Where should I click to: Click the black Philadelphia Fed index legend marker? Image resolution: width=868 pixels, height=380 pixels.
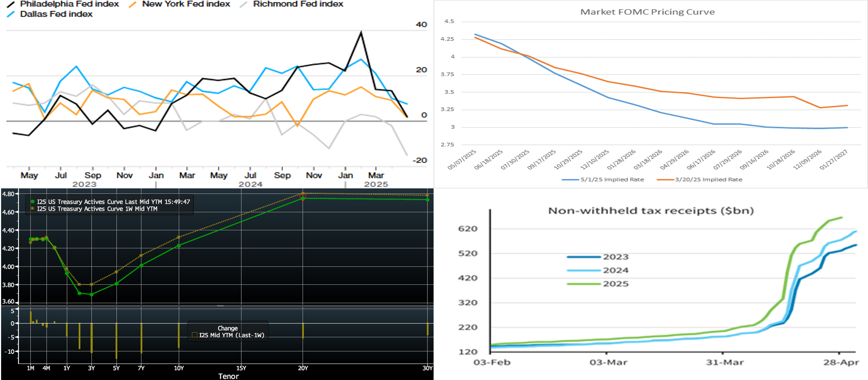(11, 4)
